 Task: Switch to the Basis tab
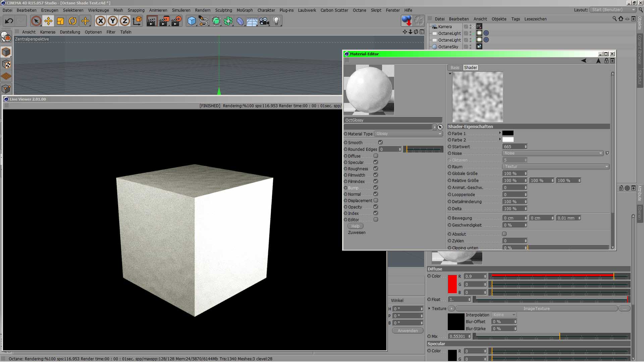455,68
